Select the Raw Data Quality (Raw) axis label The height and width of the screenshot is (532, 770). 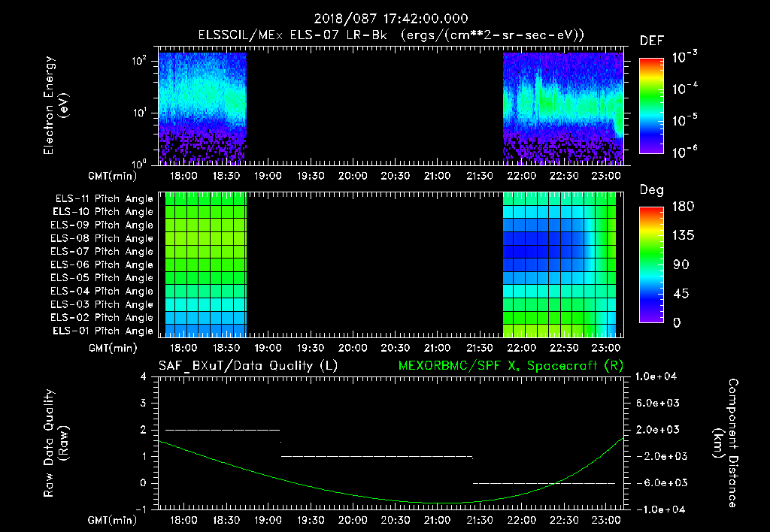click(x=56, y=443)
